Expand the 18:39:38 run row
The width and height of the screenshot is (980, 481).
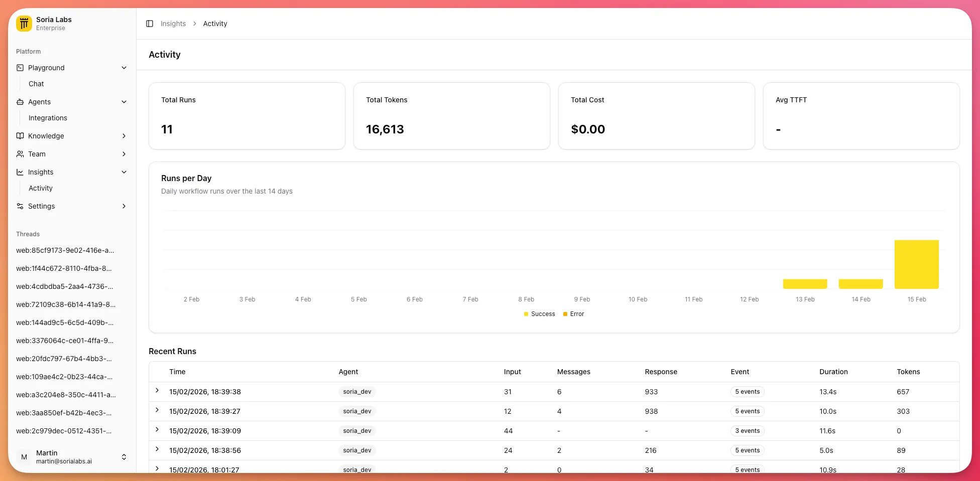point(157,391)
